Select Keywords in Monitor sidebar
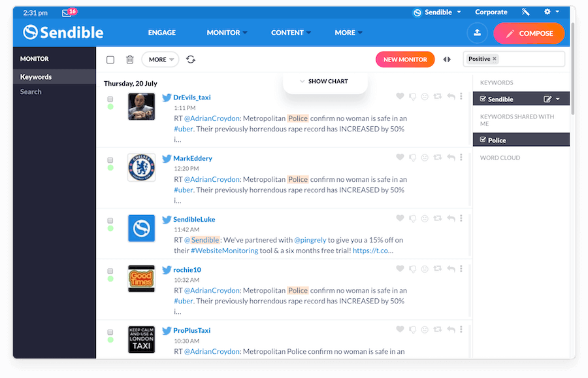The height and width of the screenshot is (378, 588). pos(54,77)
